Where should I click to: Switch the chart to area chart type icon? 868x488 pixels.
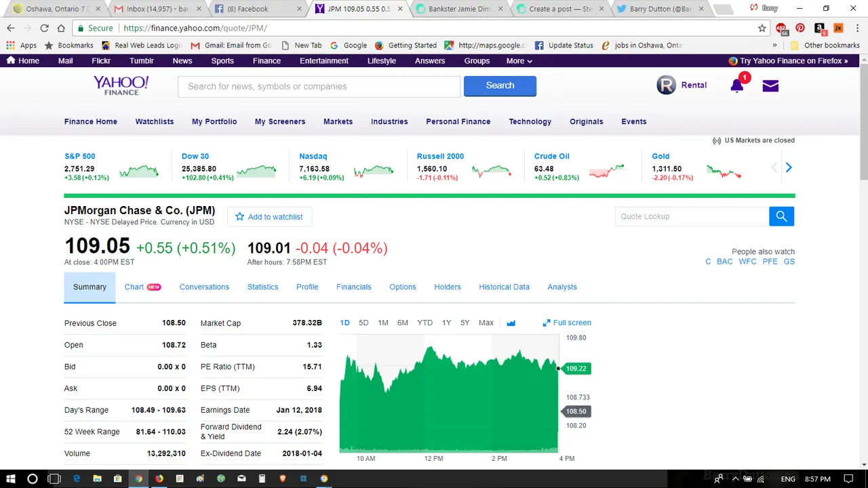coord(511,323)
